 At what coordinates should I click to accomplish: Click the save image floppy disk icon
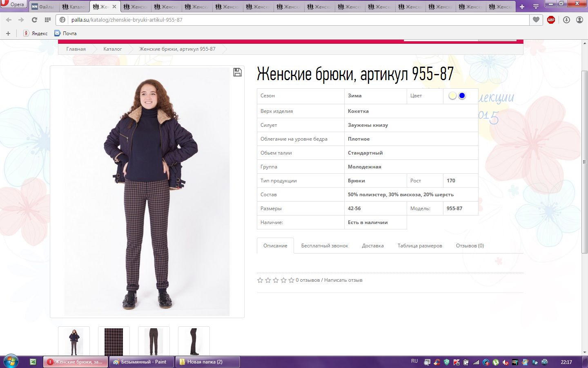237,72
